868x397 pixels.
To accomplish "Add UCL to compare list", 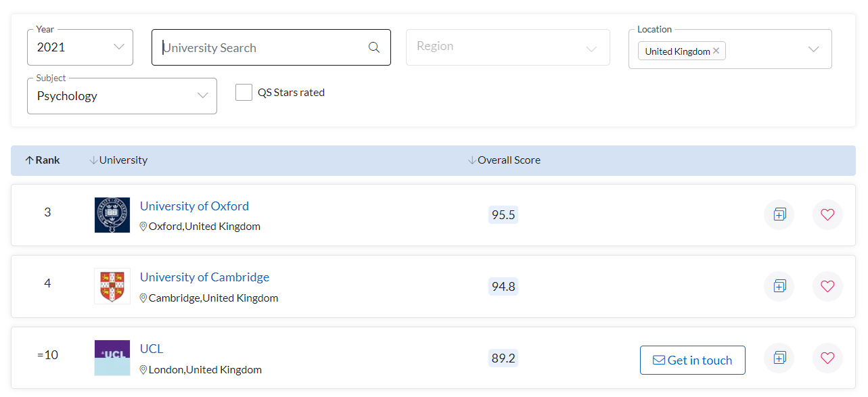I will 779,358.
